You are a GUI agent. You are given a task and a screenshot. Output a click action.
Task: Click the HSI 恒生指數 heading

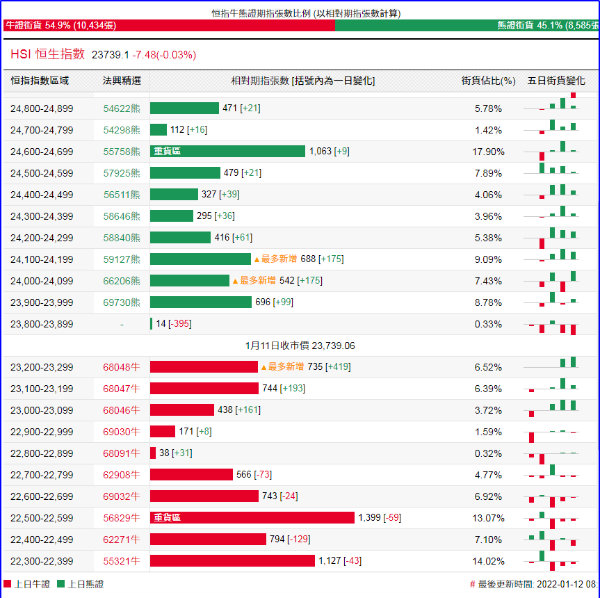click(47, 54)
